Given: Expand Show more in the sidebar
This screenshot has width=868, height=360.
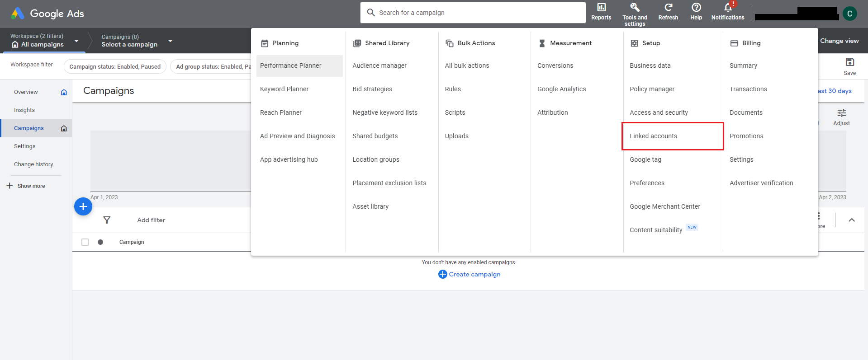Looking at the screenshot, I should click(x=26, y=186).
